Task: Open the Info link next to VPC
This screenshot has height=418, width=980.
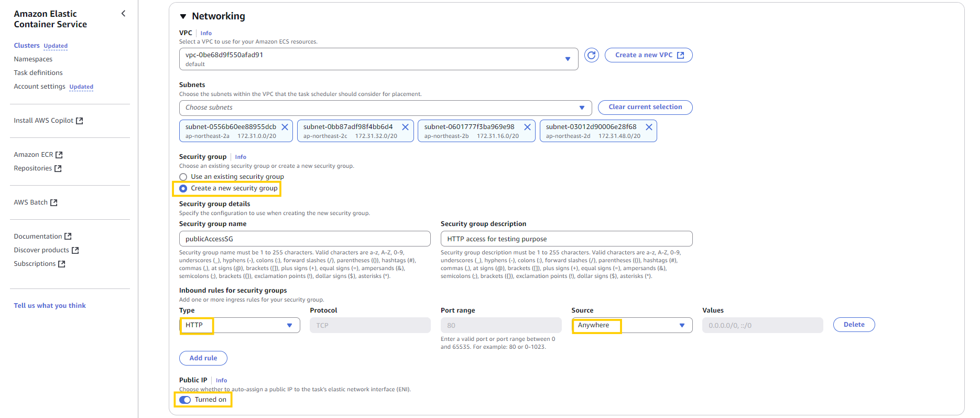Action: pyautogui.click(x=206, y=33)
